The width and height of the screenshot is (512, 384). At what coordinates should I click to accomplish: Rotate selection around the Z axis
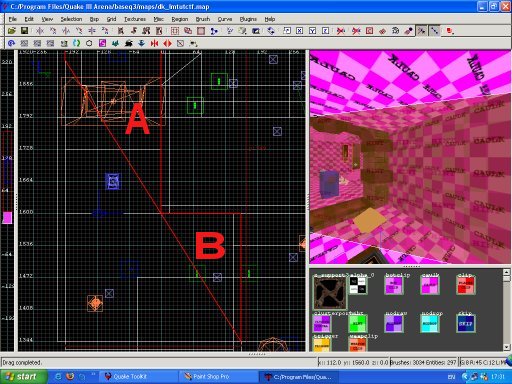pyautogui.click(x=105, y=31)
